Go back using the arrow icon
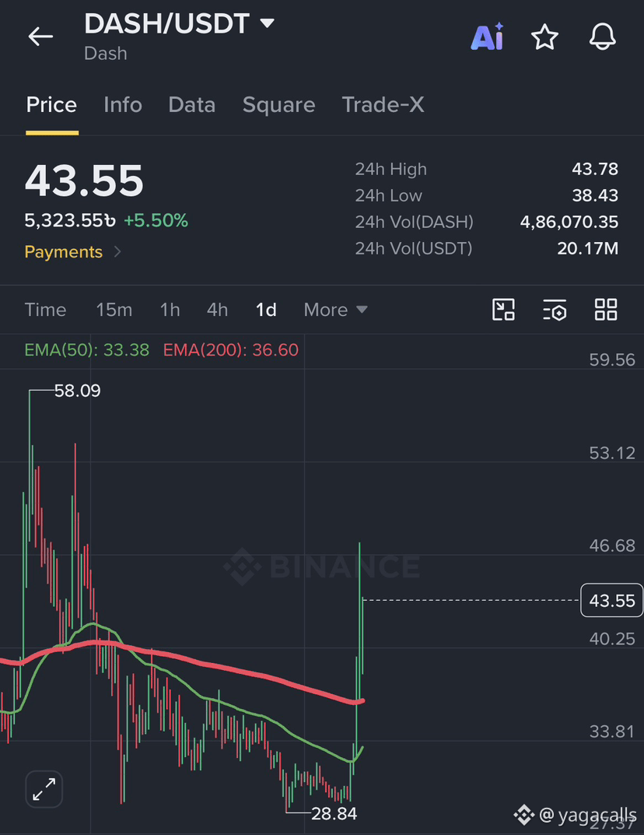The width and height of the screenshot is (644, 835). pos(40,37)
